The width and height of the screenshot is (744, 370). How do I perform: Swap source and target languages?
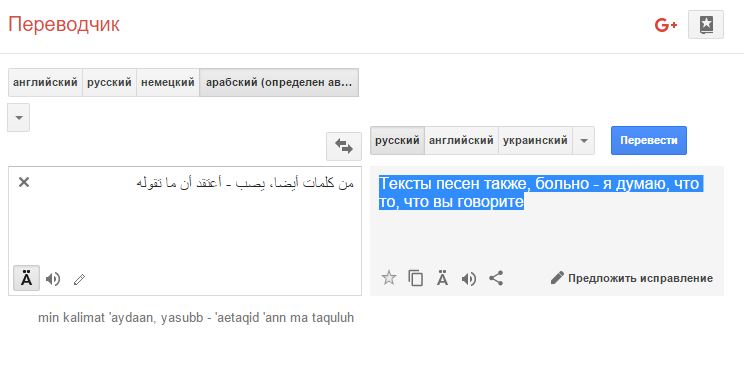tap(344, 146)
